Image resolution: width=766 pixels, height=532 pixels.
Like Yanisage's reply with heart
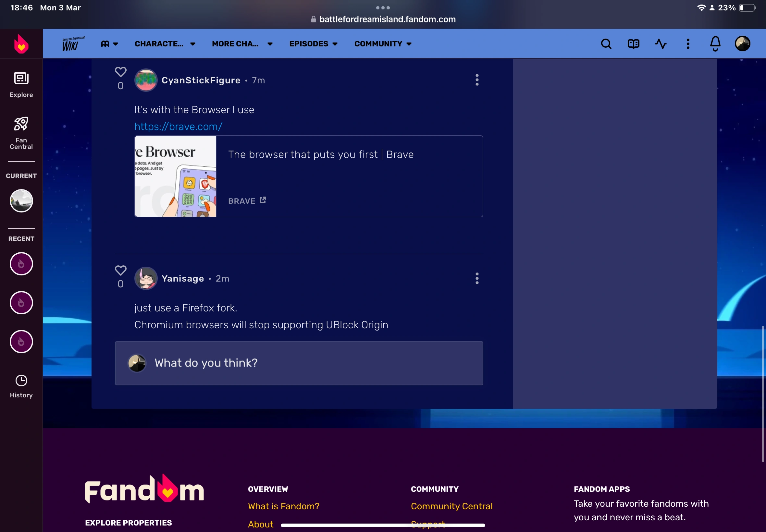pos(120,270)
